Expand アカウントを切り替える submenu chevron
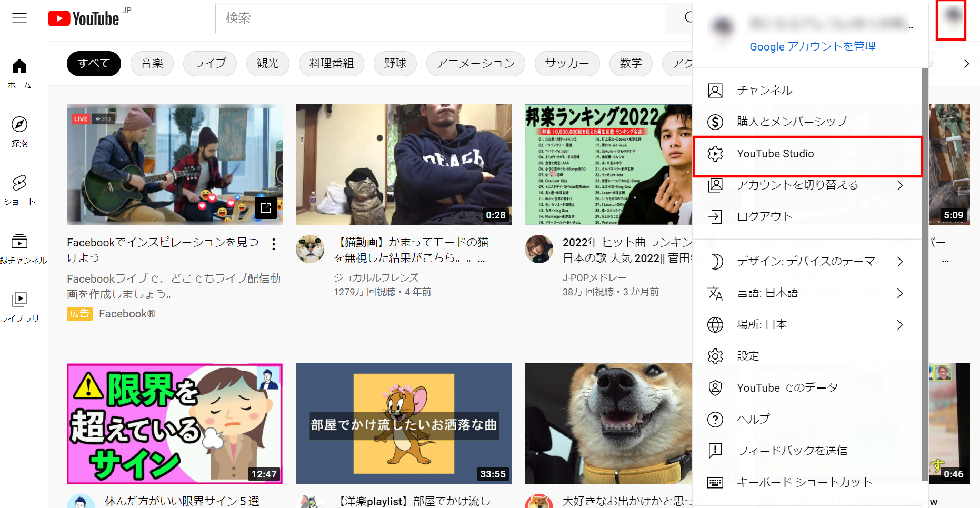The width and height of the screenshot is (980, 508). tap(900, 185)
